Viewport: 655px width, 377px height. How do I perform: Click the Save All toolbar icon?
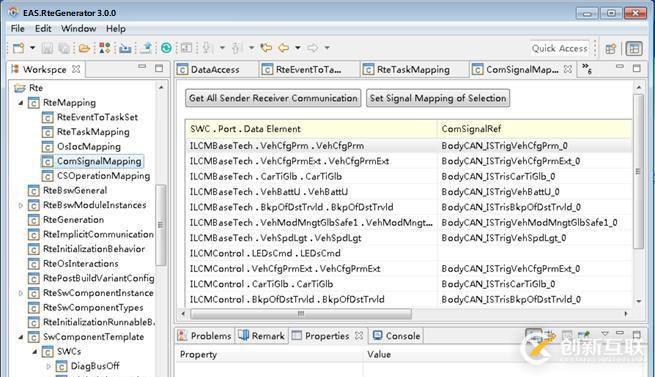64,48
